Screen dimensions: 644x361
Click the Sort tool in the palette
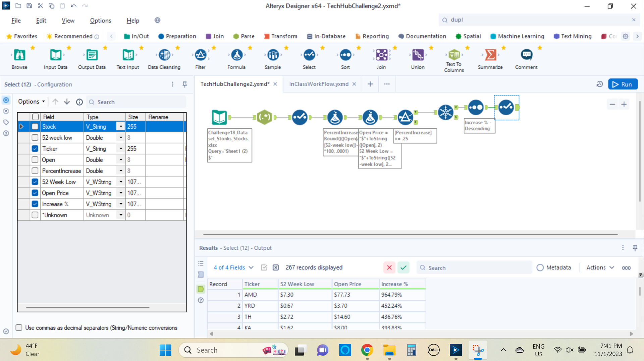click(x=345, y=55)
